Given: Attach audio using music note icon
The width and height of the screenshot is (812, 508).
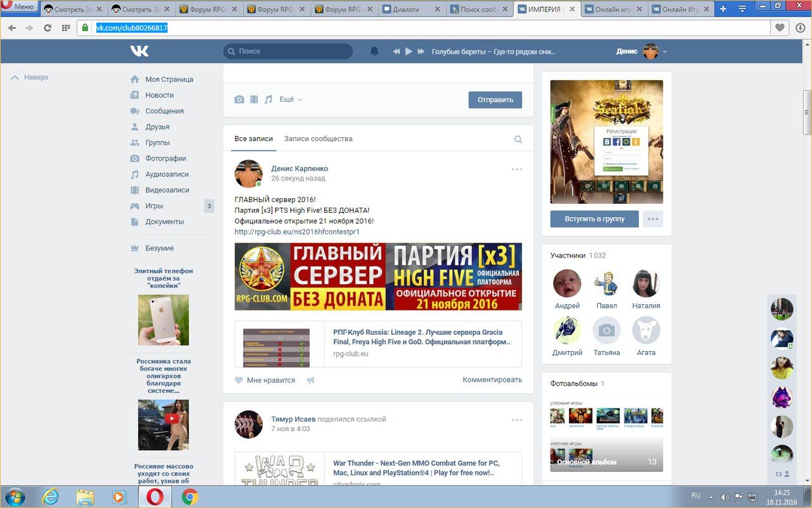Looking at the screenshot, I should click(268, 100).
